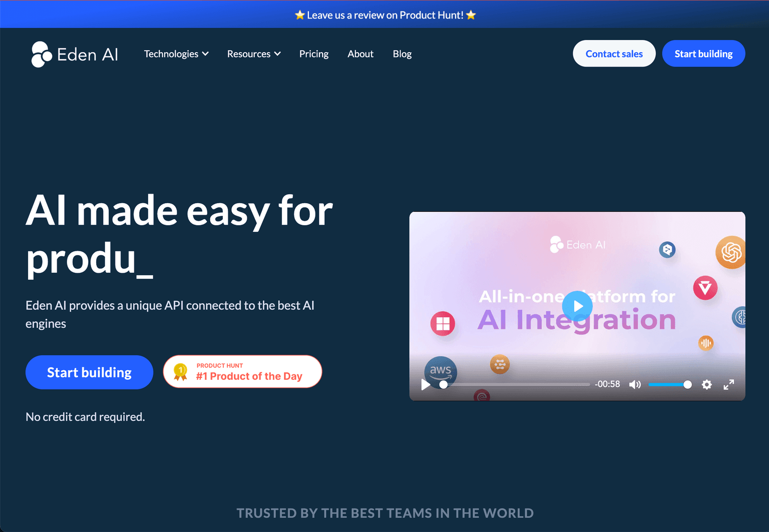Image resolution: width=769 pixels, height=532 pixels.
Task: Expand the Technologies dropdown menu
Action: pyautogui.click(x=176, y=54)
